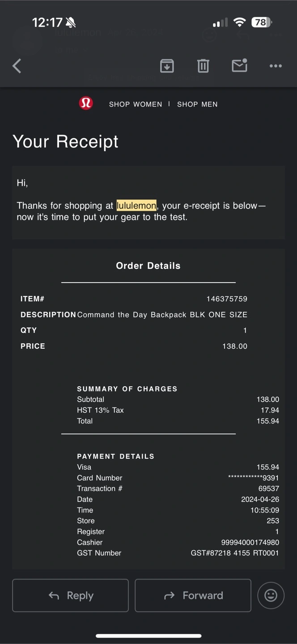Tap the Total amount 155.94

[267, 421]
